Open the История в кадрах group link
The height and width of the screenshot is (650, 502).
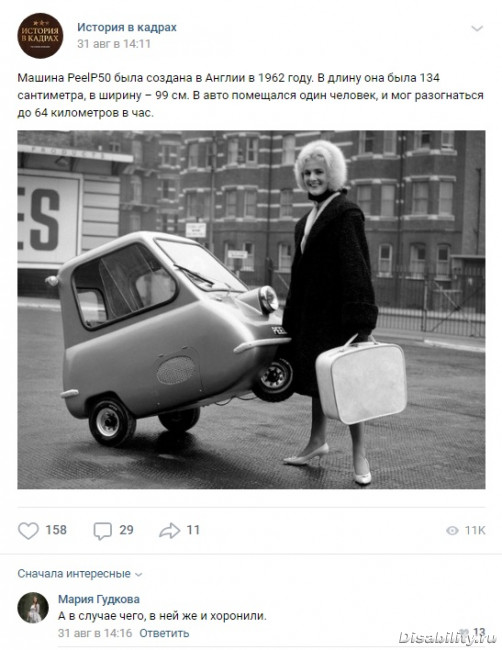[127, 27]
